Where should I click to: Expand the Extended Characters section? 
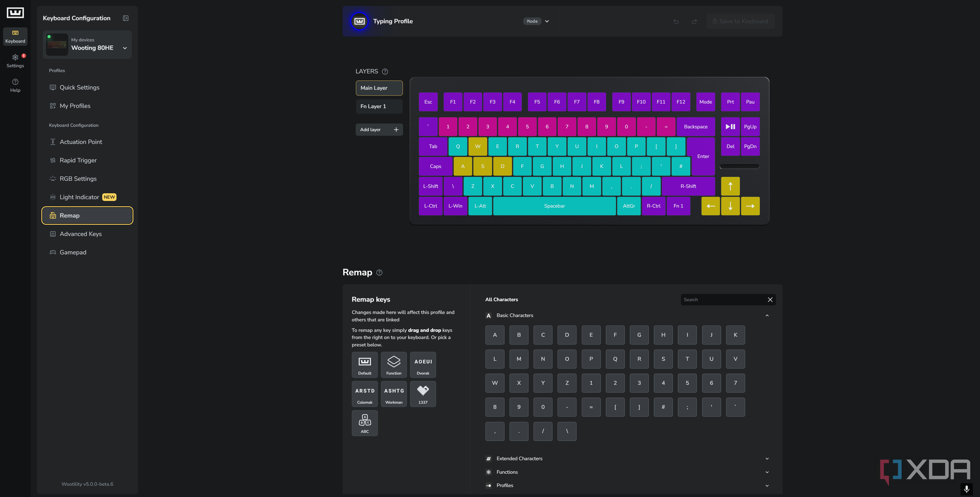pyautogui.click(x=767, y=459)
